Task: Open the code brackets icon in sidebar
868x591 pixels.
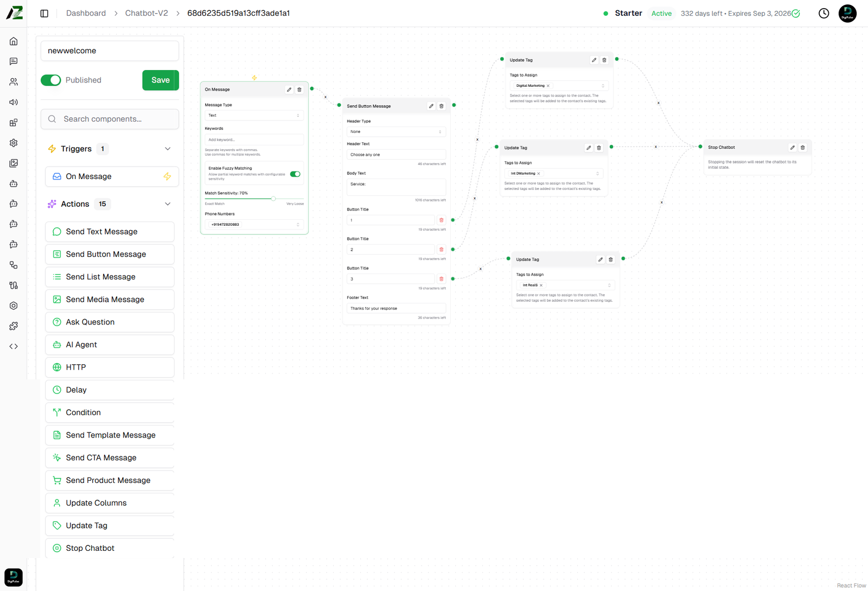Action: 14,346
